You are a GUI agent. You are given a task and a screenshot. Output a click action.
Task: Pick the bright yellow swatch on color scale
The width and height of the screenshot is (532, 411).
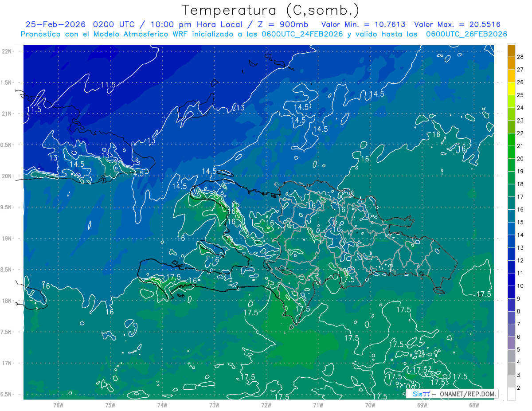pos(511,88)
